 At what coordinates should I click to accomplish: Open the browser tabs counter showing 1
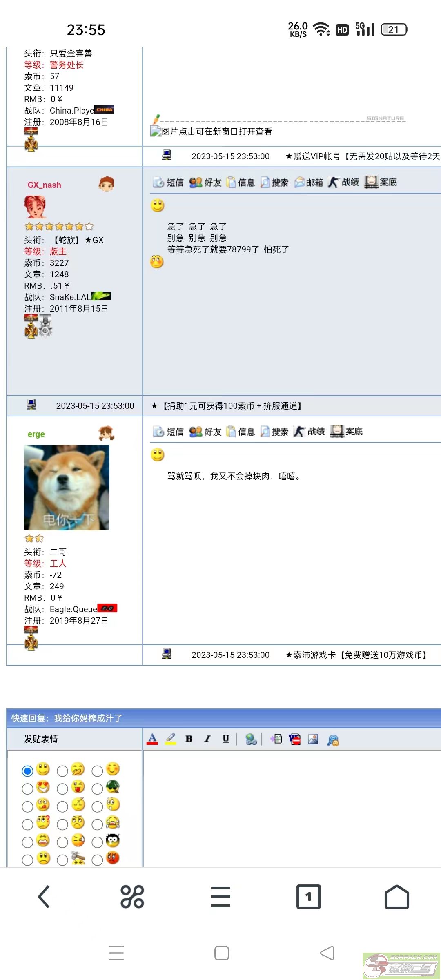[x=308, y=897]
